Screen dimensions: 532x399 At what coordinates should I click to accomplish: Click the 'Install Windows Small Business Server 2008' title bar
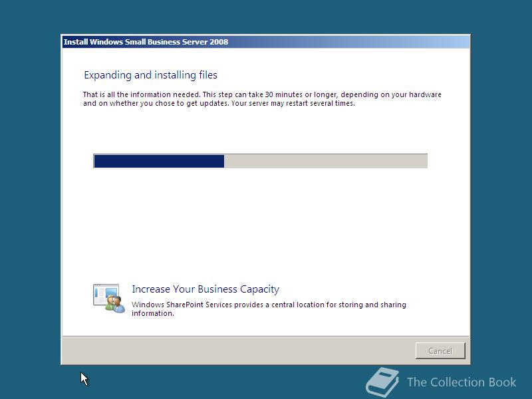click(x=265, y=42)
